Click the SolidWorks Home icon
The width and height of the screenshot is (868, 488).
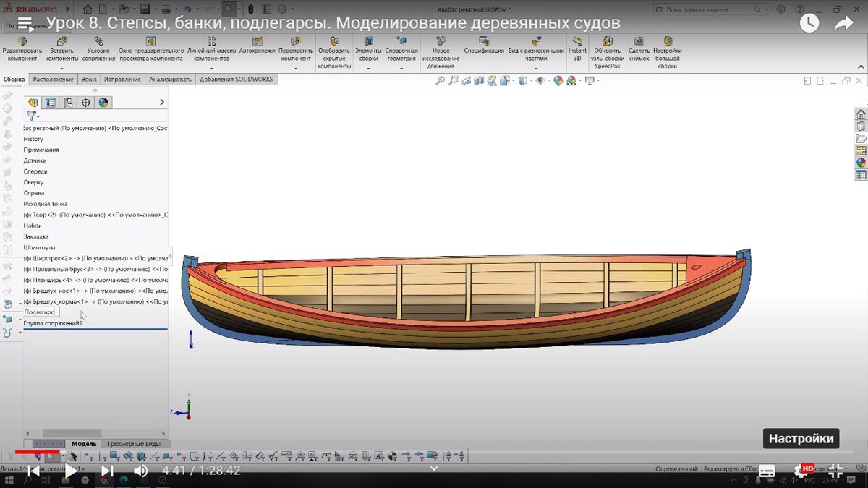point(87,9)
